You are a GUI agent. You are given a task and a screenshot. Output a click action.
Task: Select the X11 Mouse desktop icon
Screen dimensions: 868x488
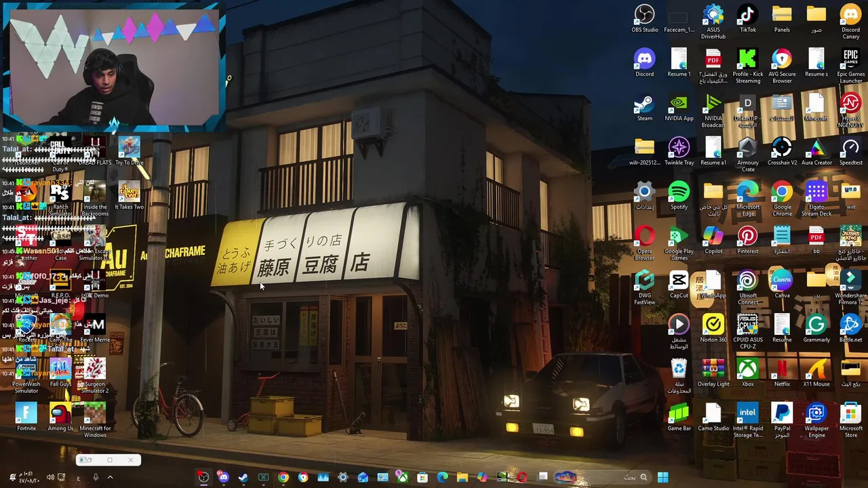(816, 373)
